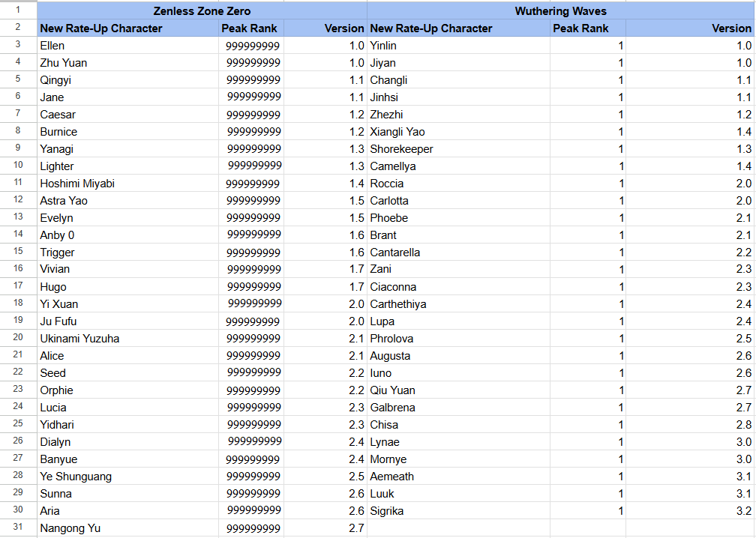The height and width of the screenshot is (538, 756).
Task: Select cell containing Trigger
Action: pyautogui.click(x=127, y=253)
